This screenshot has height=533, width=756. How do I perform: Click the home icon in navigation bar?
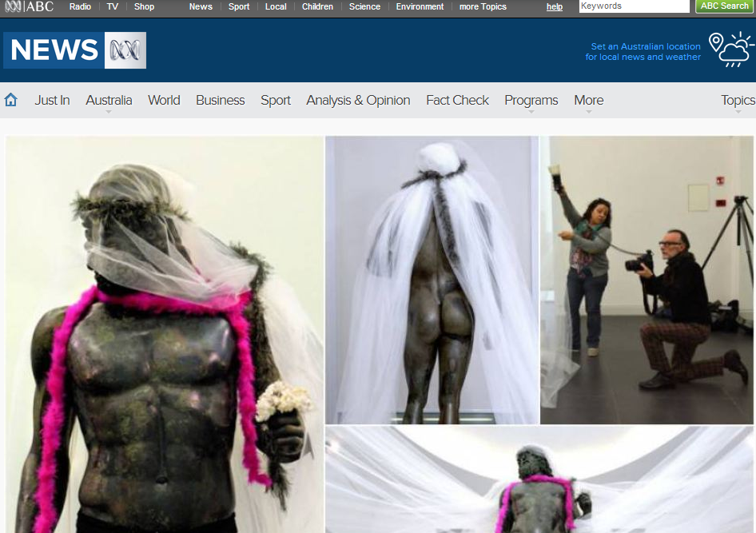pos(11,100)
